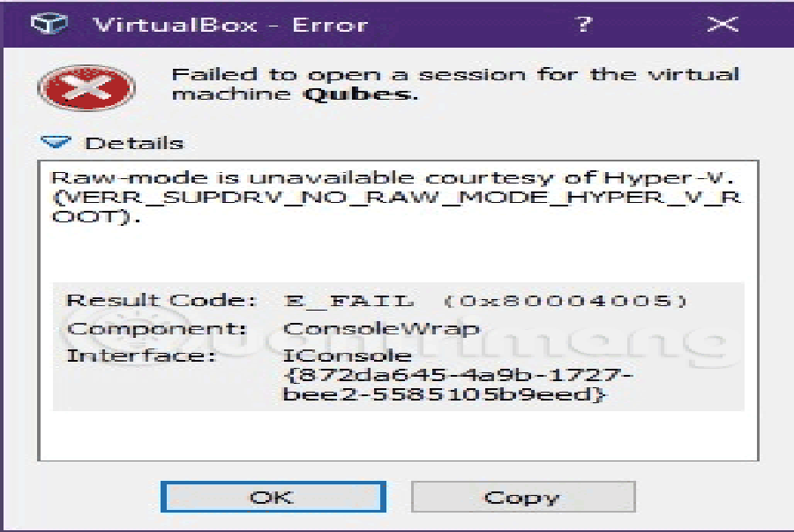
Task: Click the interface GUID starting 872da645
Action: coord(458,385)
